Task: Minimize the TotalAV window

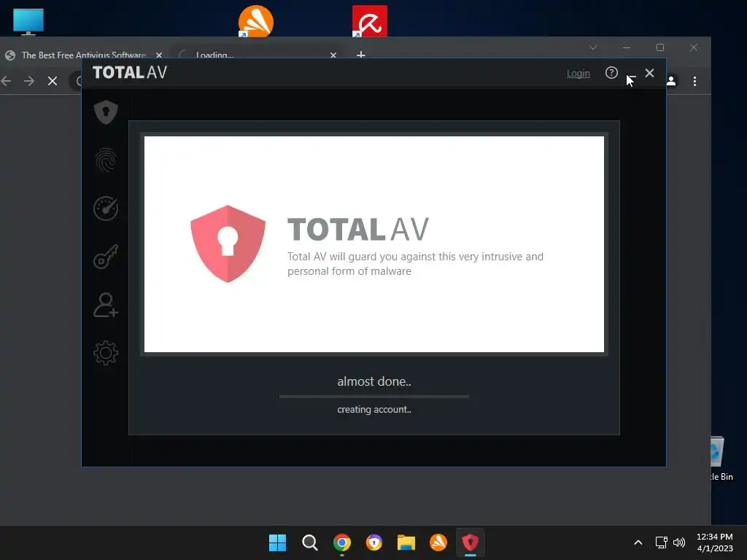Action: 631,75
